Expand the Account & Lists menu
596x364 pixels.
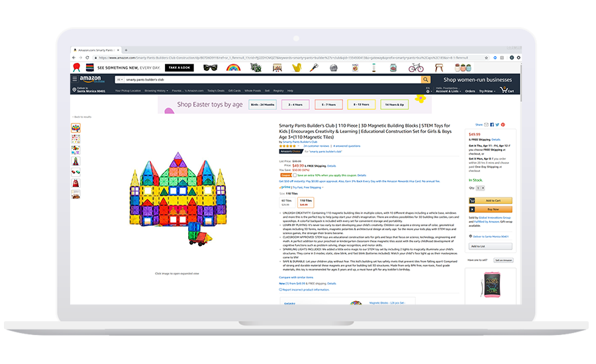click(x=447, y=91)
